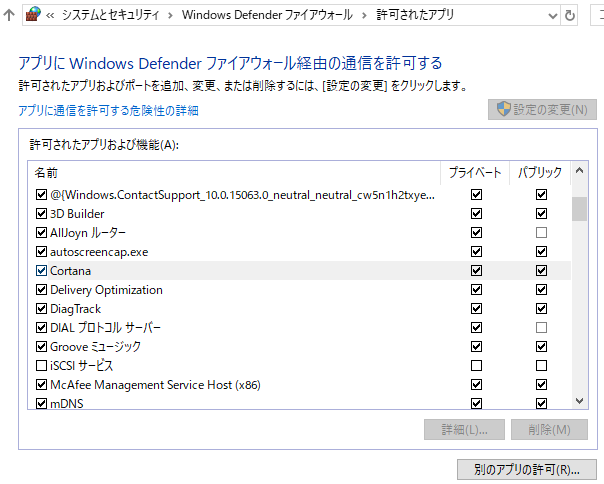Select autoscreencap.exe entry

(99, 252)
